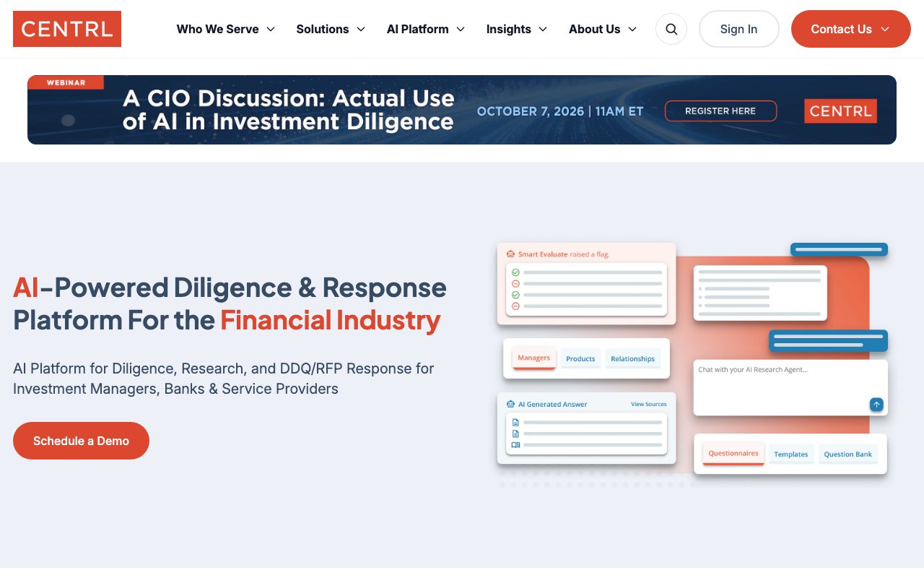Expand the Insights menu chevron
924x578 pixels.
click(543, 29)
